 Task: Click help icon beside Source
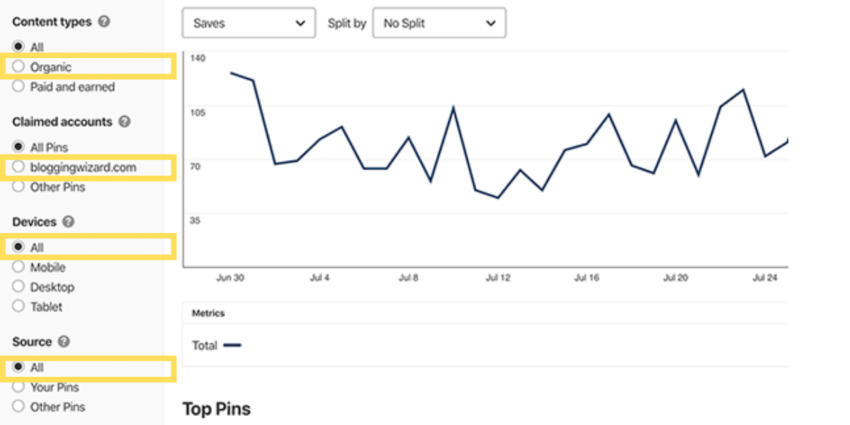coord(63,341)
